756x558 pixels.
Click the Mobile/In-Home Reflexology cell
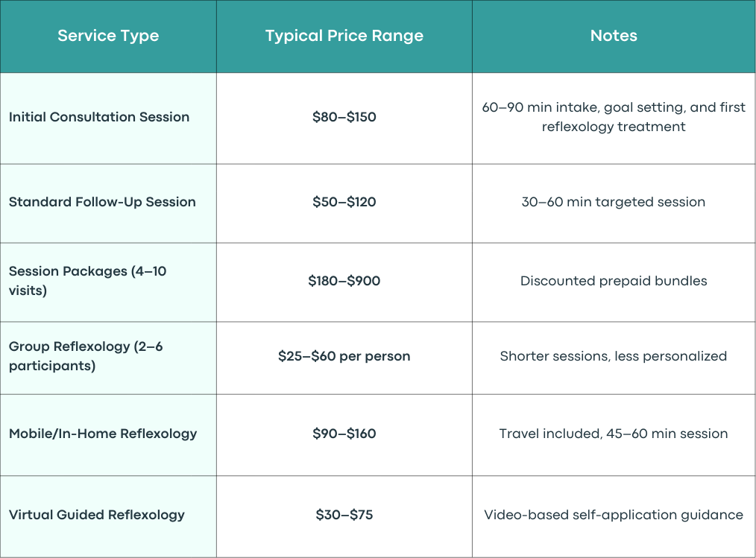[x=108, y=435]
